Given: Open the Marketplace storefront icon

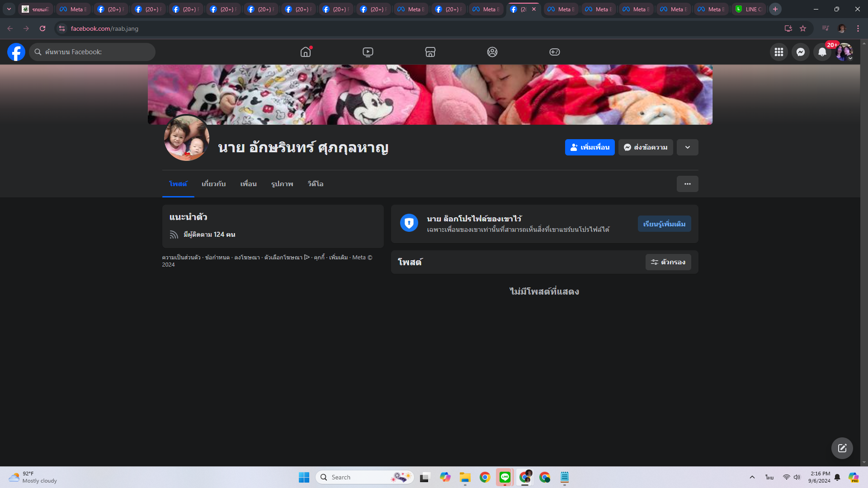Looking at the screenshot, I should click(430, 52).
